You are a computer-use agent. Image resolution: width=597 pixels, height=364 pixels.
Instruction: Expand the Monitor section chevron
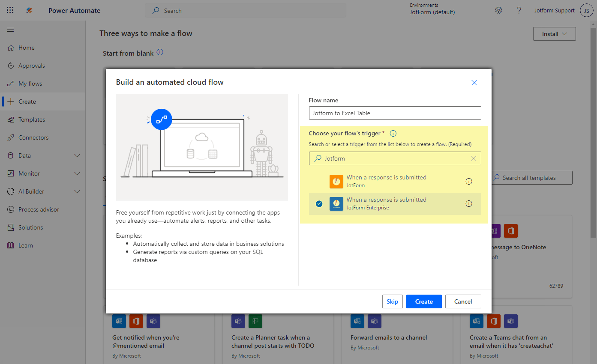[77, 173]
